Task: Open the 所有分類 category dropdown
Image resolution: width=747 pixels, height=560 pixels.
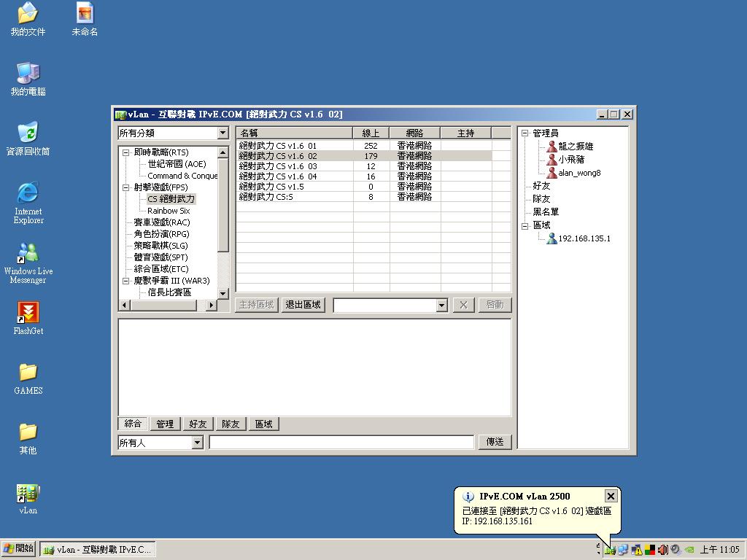Action: click(x=223, y=133)
